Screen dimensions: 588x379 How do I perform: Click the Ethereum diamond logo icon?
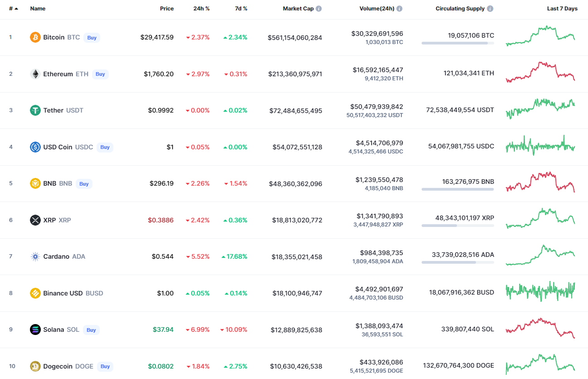(35, 74)
